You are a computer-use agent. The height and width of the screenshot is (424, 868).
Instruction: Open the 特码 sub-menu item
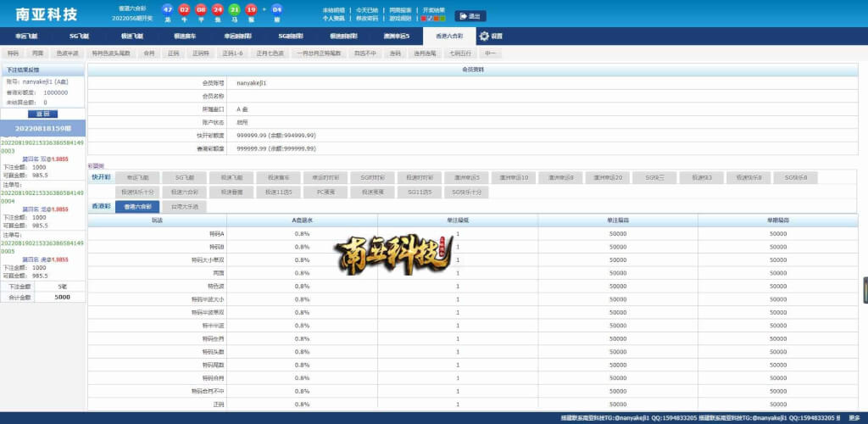pos(13,53)
